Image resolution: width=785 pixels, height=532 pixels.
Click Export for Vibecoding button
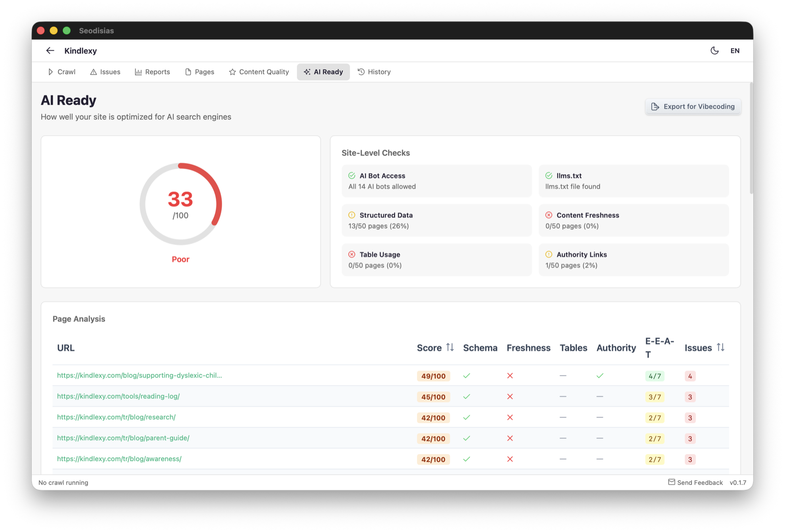click(693, 106)
